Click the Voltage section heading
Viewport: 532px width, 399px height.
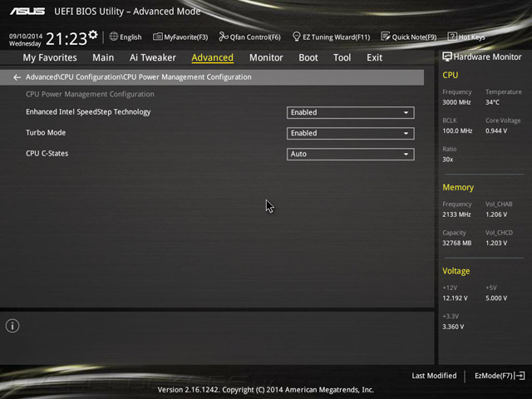tap(456, 271)
